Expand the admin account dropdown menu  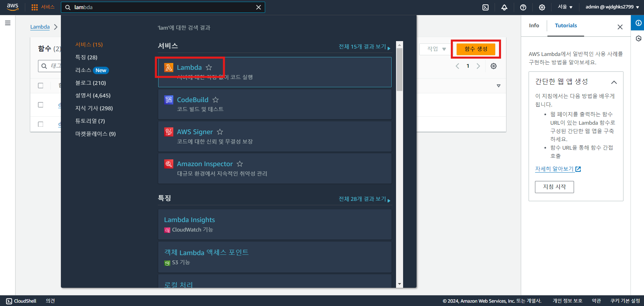pos(612,7)
